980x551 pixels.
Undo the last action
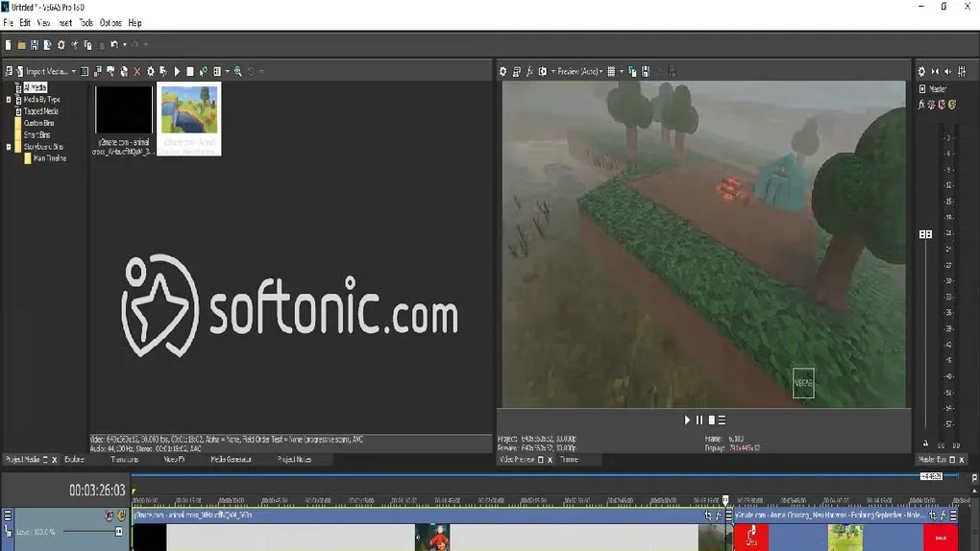coord(113,45)
